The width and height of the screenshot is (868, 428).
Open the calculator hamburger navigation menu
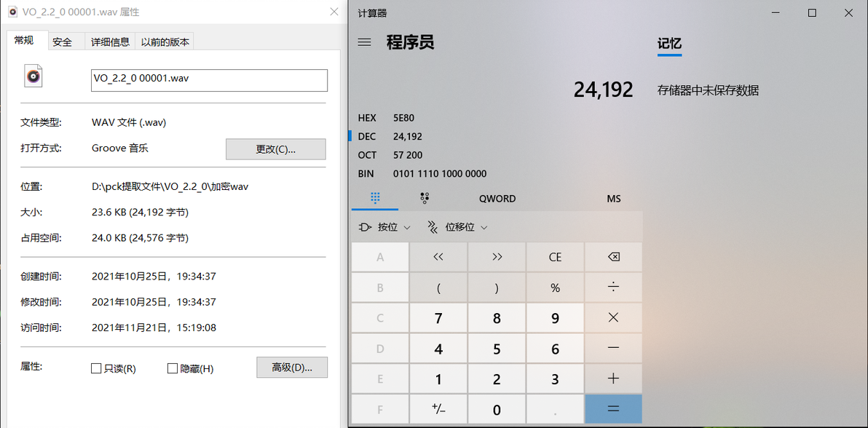pyautogui.click(x=364, y=43)
